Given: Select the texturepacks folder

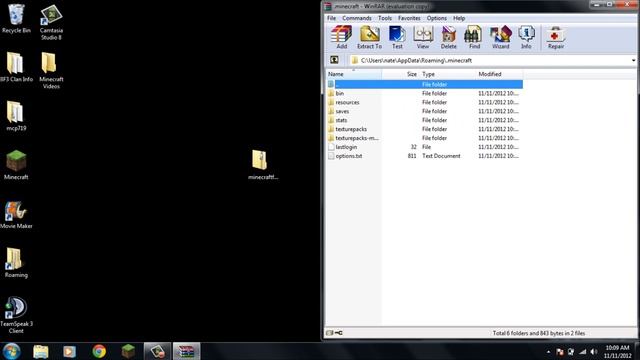Looking at the screenshot, I should click(x=424, y=129).
